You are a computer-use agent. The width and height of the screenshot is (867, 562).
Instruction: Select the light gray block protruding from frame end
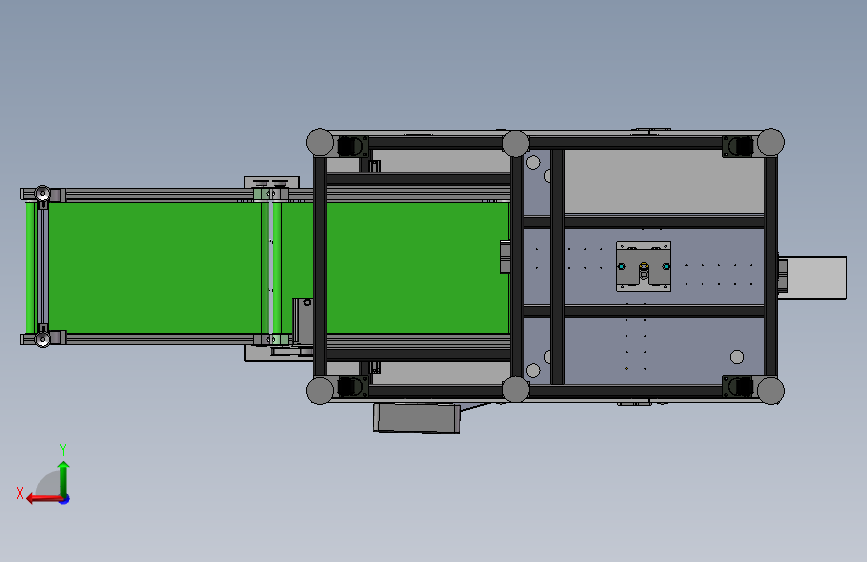click(x=813, y=278)
